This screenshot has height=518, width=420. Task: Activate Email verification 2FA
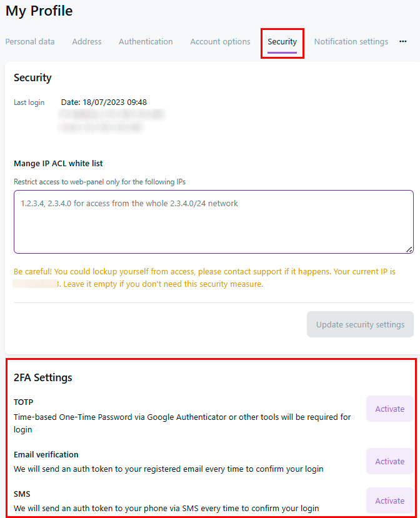(389, 462)
